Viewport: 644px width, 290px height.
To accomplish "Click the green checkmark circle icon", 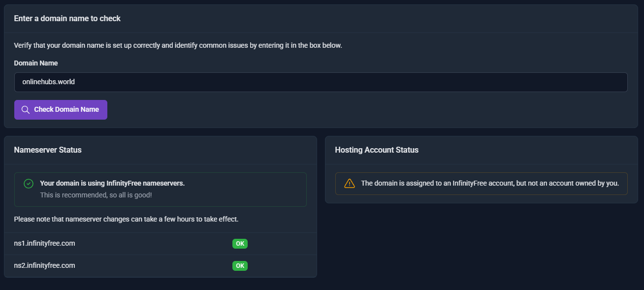I will pyautogui.click(x=29, y=184).
